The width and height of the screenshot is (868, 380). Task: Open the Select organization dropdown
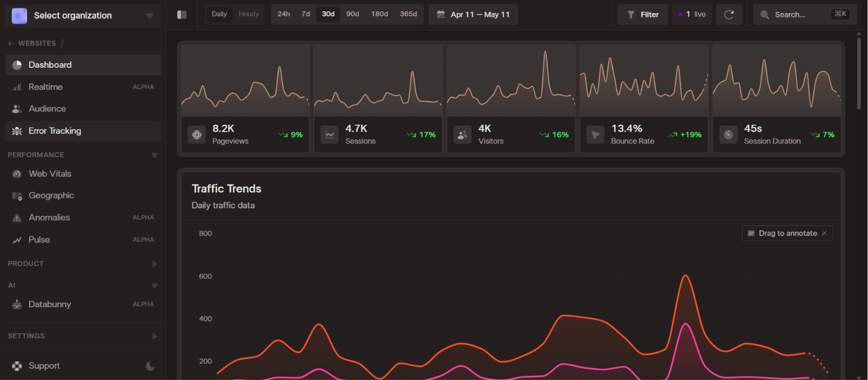(x=83, y=16)
